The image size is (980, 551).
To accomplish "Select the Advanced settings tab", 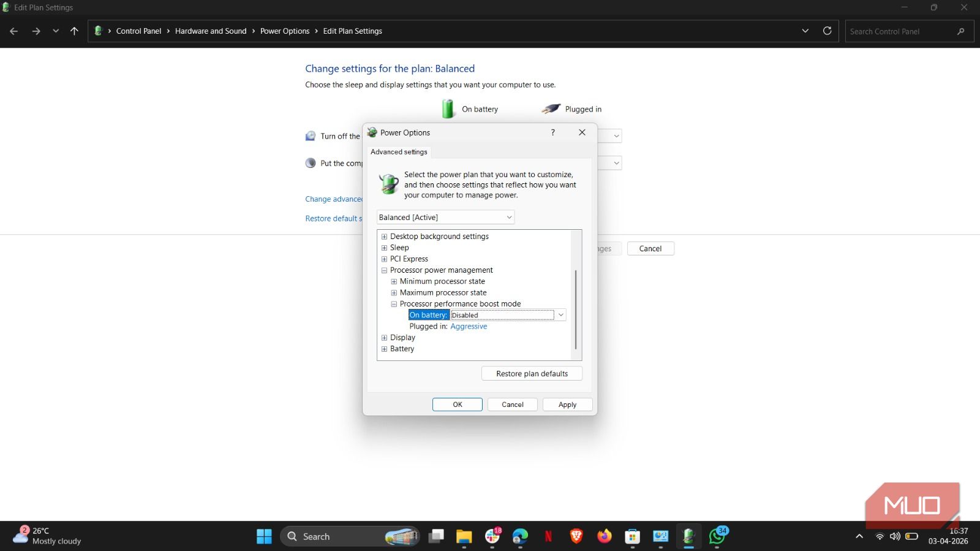I will pyautogui.click(x=399, y=152).
